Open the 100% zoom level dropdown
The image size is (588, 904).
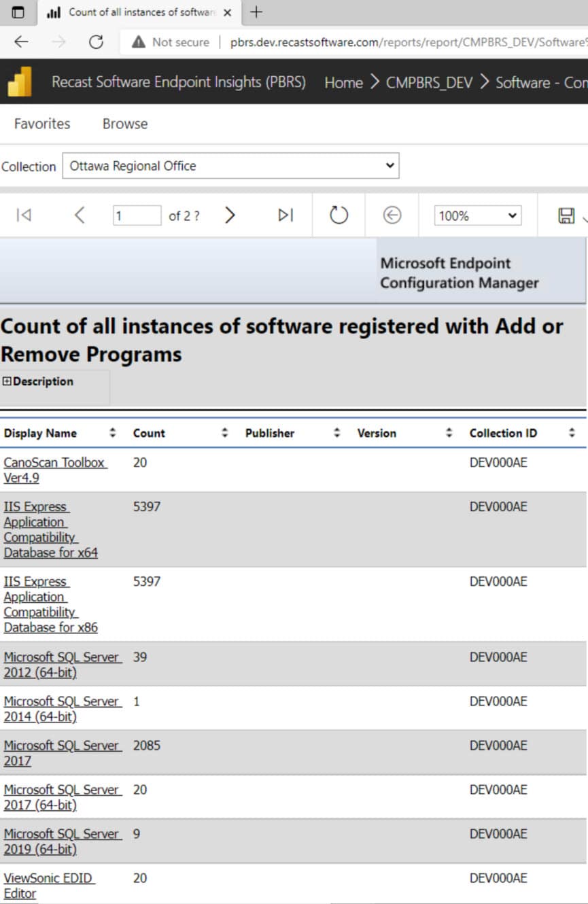(x=478, y=216)
